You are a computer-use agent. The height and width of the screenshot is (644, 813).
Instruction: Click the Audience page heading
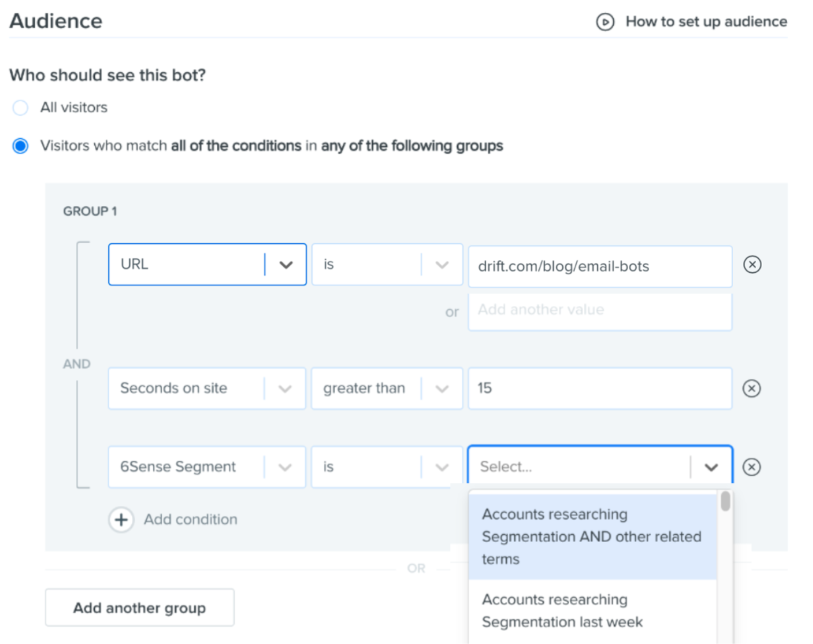56,21
